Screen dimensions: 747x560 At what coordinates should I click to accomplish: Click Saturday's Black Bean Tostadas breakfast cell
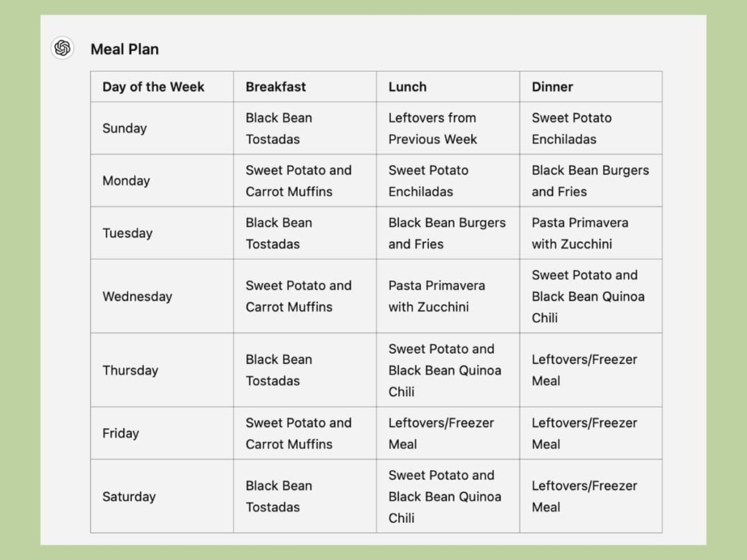point(279,497)
